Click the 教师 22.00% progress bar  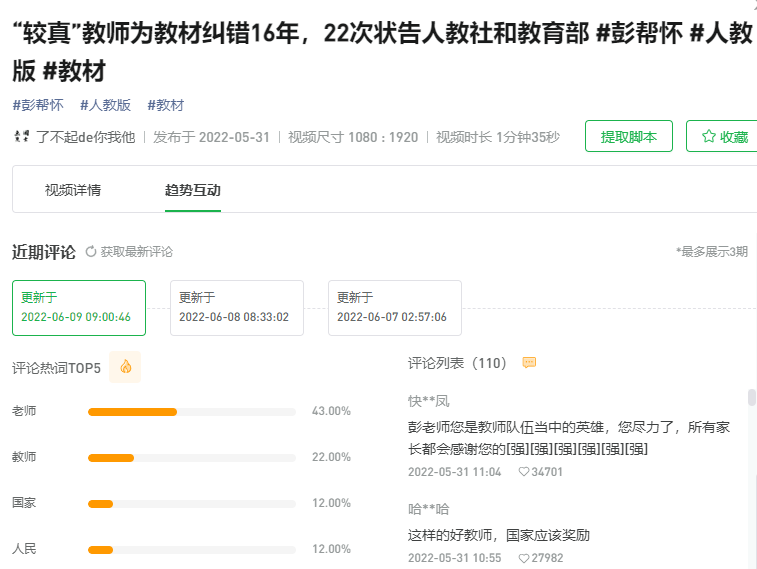pos(192,458)
